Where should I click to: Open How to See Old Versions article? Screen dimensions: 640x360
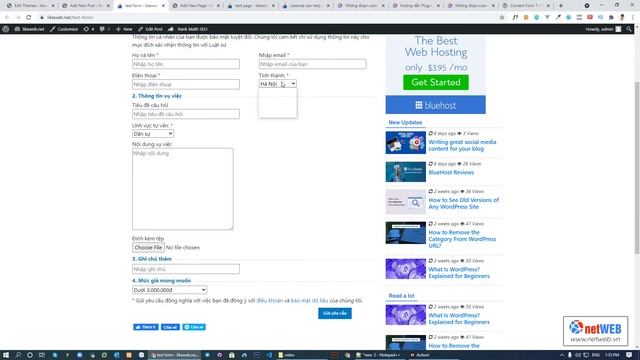coord(463,203)
